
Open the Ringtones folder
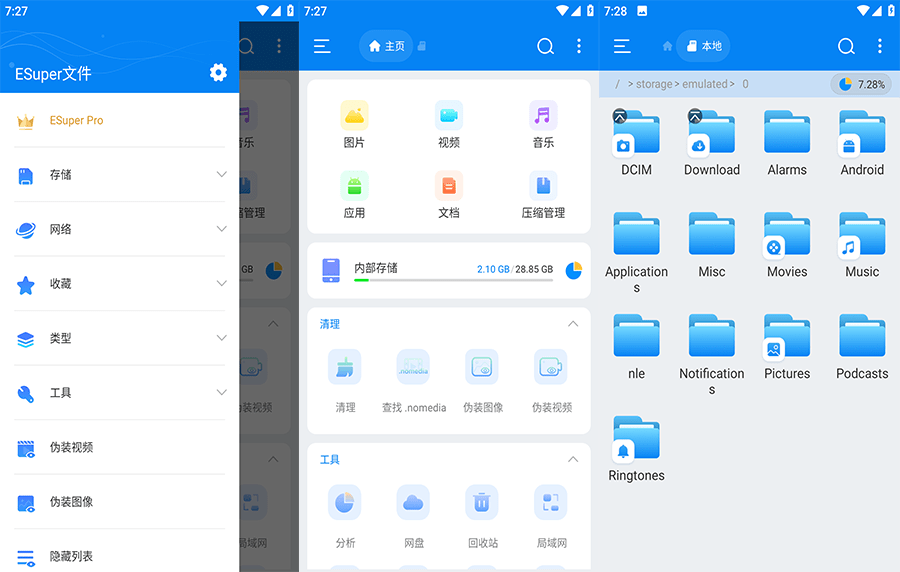pos(636,449)
